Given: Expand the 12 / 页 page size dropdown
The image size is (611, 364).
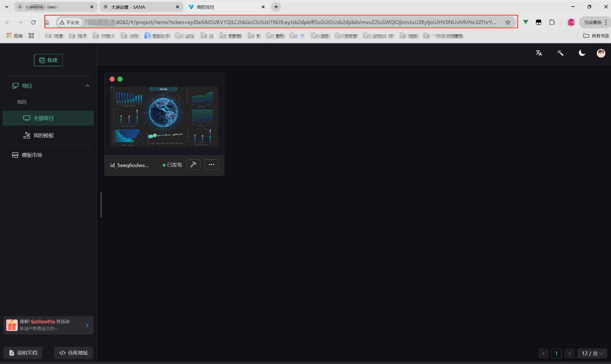Looking at the screenshot, I should click(x=592, y=353).
